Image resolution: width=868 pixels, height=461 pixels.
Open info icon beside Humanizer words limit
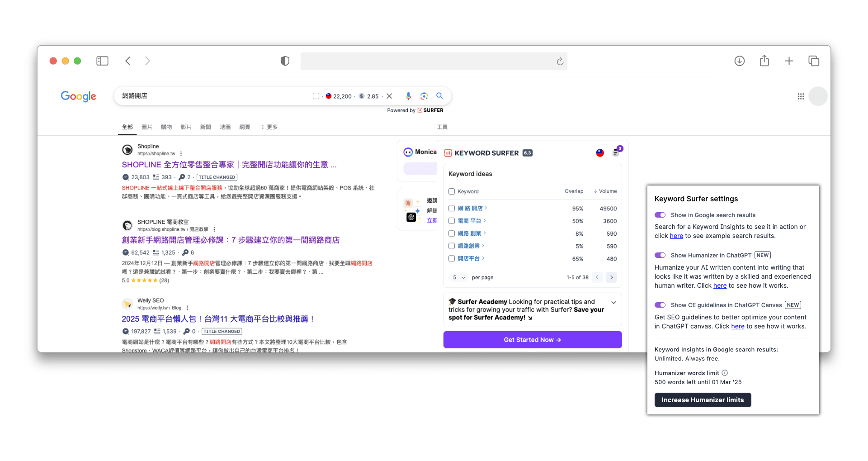coord(725,373)
